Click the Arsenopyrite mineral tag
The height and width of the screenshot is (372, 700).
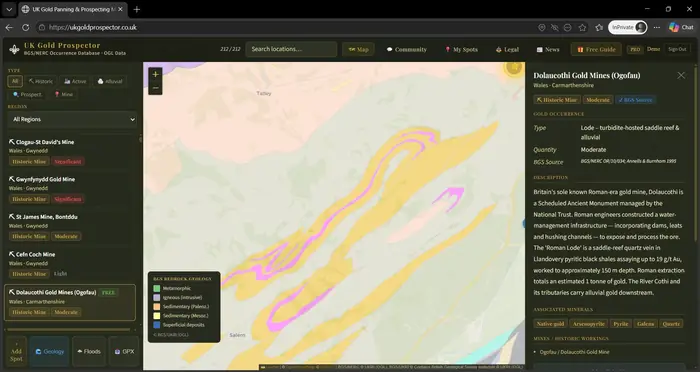588,324
